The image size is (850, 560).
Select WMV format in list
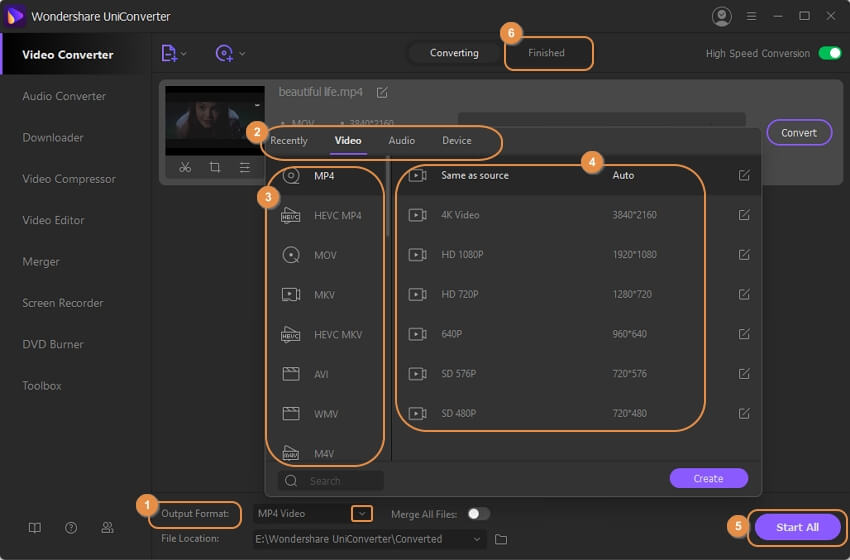pos(325,414)
